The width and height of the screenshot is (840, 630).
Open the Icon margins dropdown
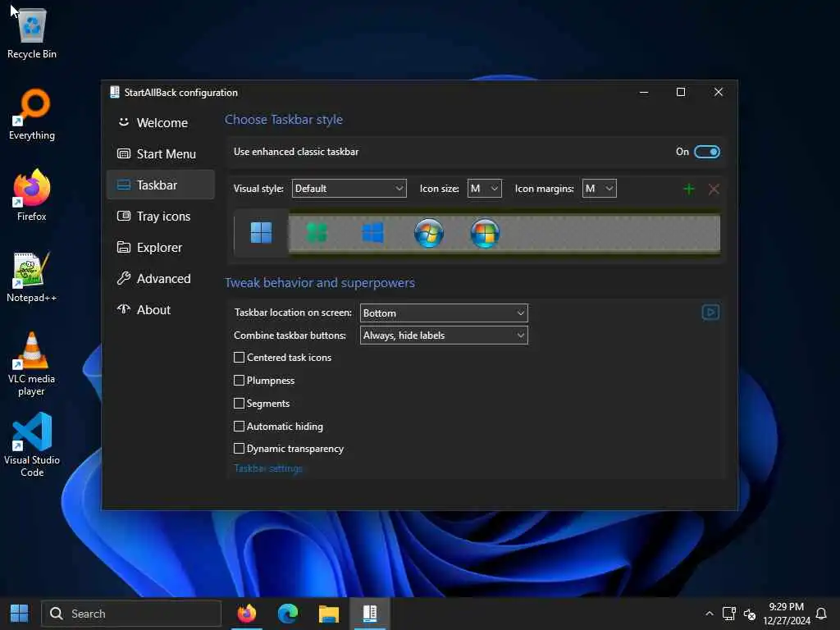pos(599,189)
